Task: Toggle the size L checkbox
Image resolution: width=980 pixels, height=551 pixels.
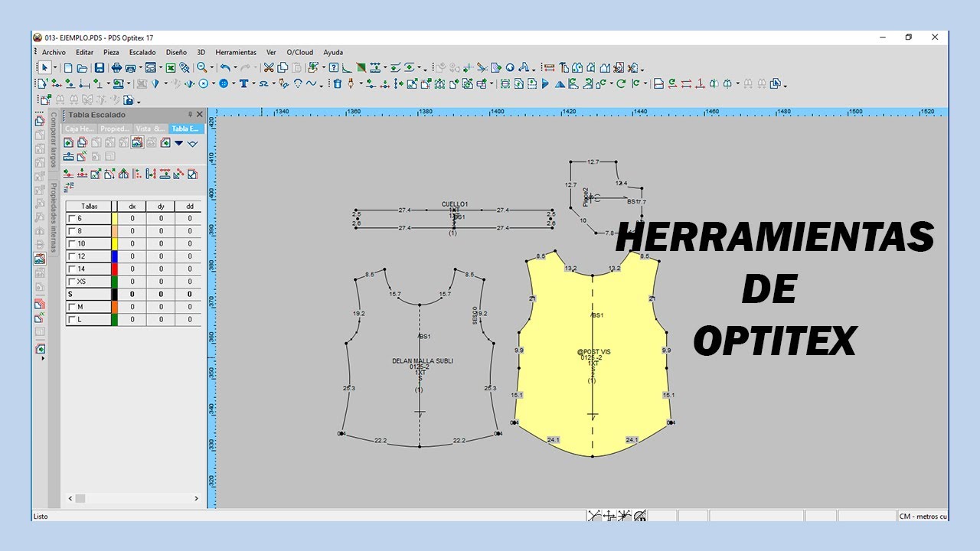Action: click(x=72, y=319)
